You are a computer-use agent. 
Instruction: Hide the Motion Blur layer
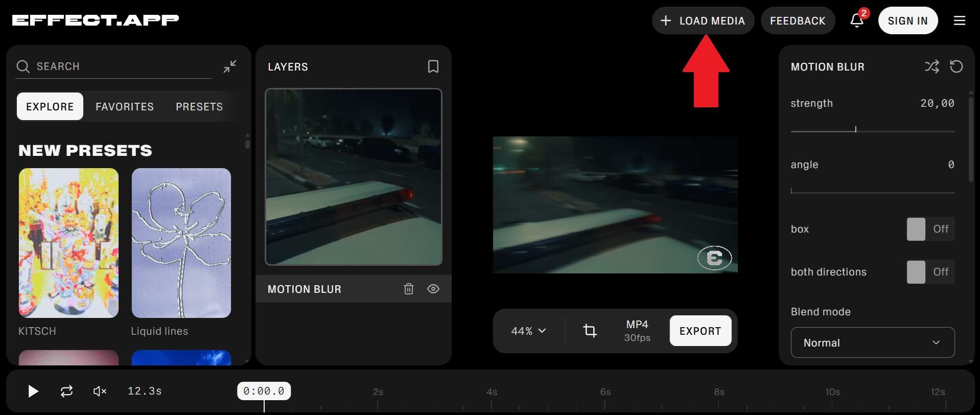(433, 289)
